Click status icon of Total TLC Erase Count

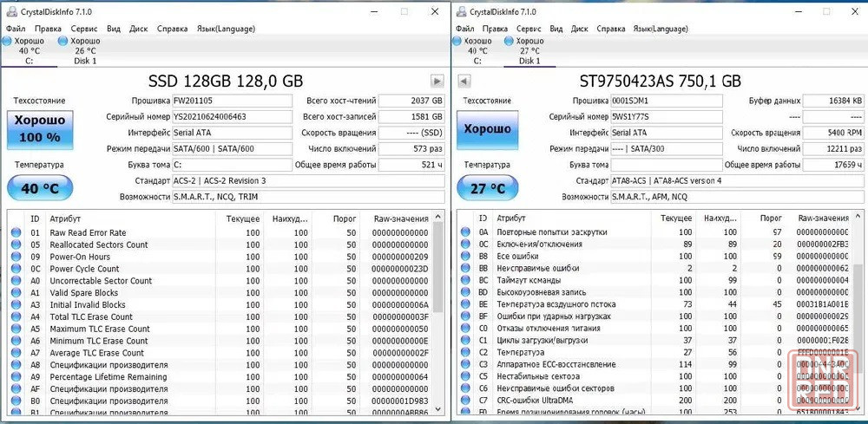(x=16, y=316)
